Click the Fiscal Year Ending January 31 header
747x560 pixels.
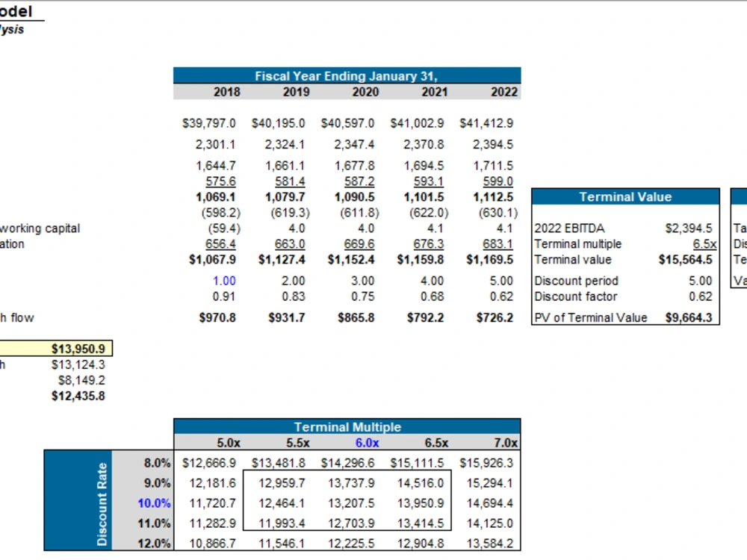pyautogui.click(x=346, y=75)
